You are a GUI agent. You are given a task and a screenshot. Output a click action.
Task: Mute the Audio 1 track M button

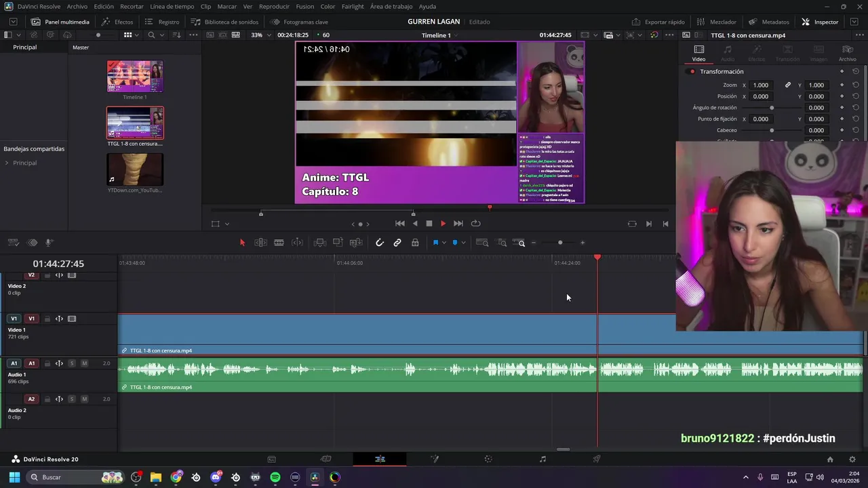point(84,363)
